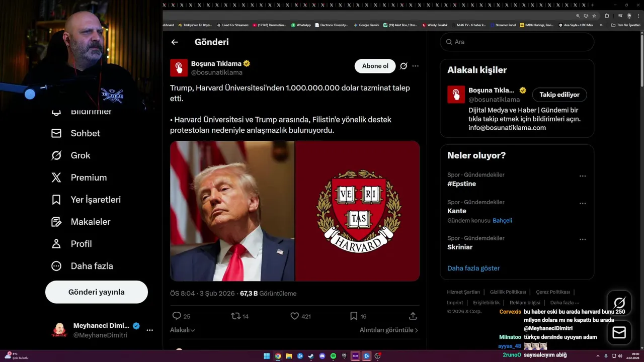Click Daha fazla göster under trends
Viewport: 644px width, 362px height.
(473, 268)
